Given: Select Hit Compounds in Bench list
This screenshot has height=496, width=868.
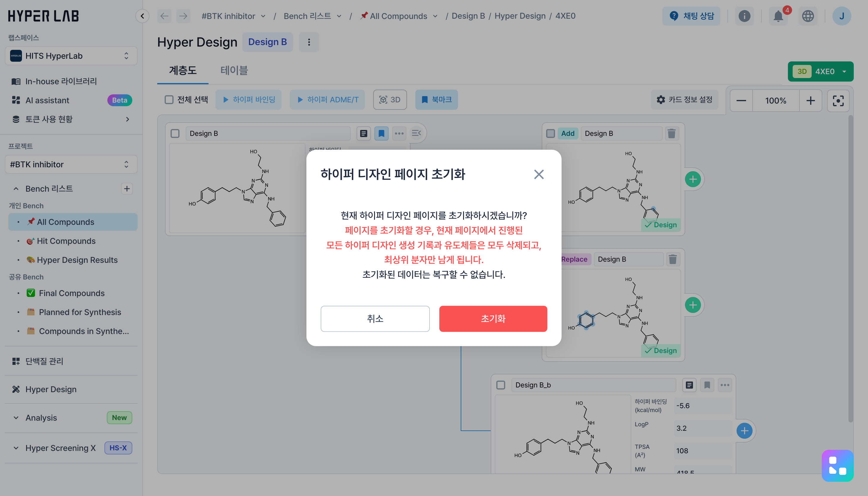Looking at the screenshot, I should coord(66,241).
